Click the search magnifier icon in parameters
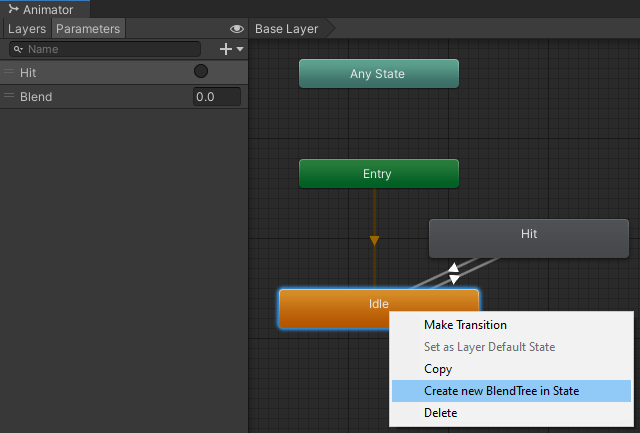640x433 pixels. click(x=18, y=49)
